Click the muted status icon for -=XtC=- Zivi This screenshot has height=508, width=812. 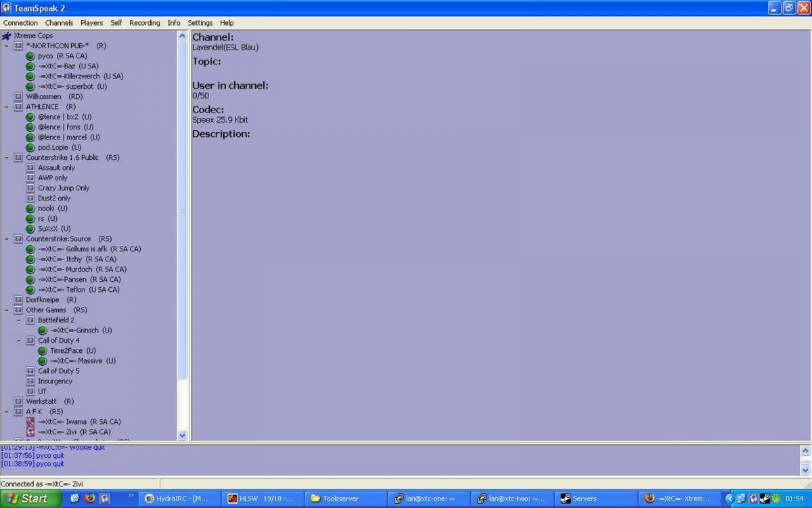[30, 432]
